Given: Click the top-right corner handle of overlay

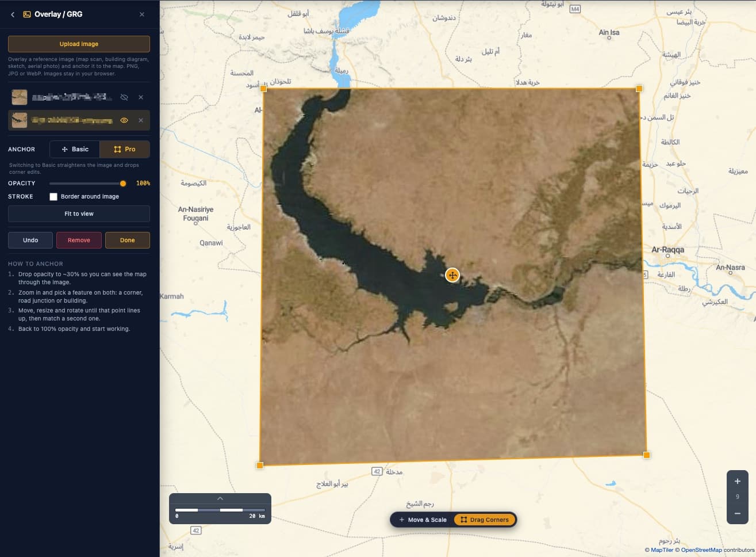Looking at the screenshot, I should 639,88.
